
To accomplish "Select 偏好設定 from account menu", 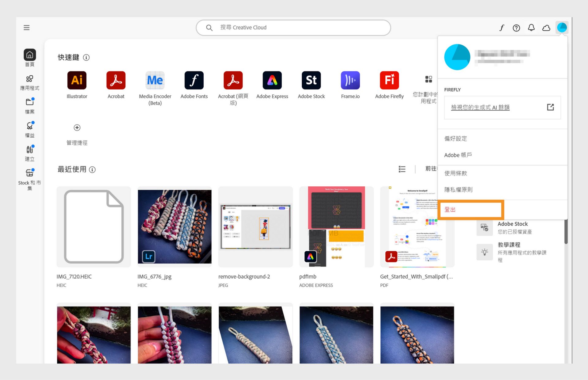I will coord(456,139).
